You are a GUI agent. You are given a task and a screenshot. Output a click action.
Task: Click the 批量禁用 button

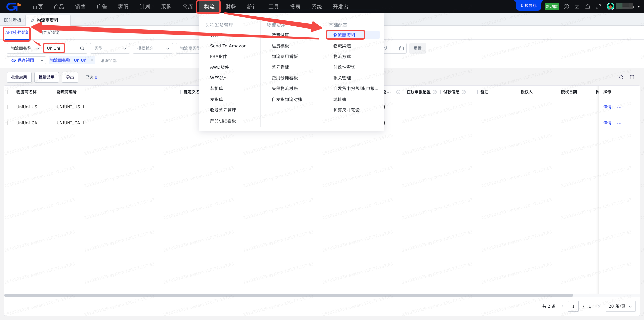click(47, 77)
